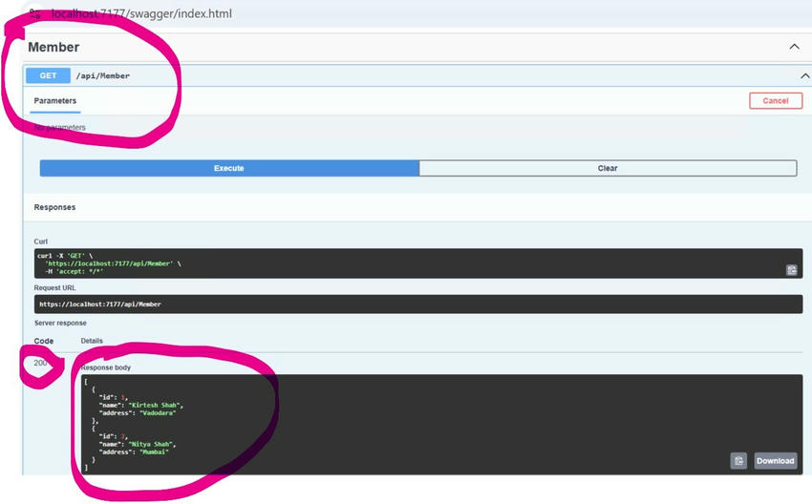Click the Code column header
This screenshot has width=812, height=504.
point(44,341)
